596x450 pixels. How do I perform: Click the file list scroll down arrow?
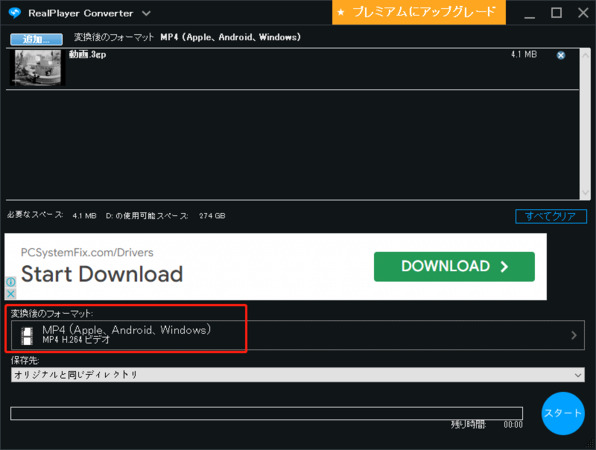pyautogui.click(x=585, y=192)
